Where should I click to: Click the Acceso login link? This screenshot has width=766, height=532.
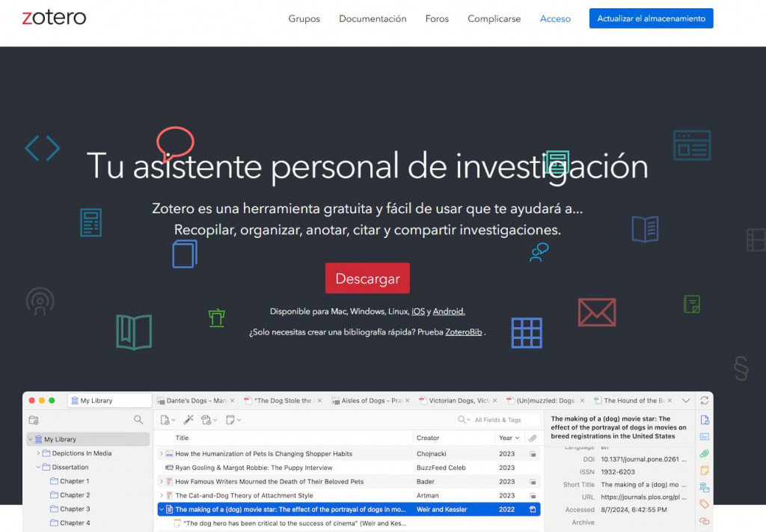(x=555, y=19)
